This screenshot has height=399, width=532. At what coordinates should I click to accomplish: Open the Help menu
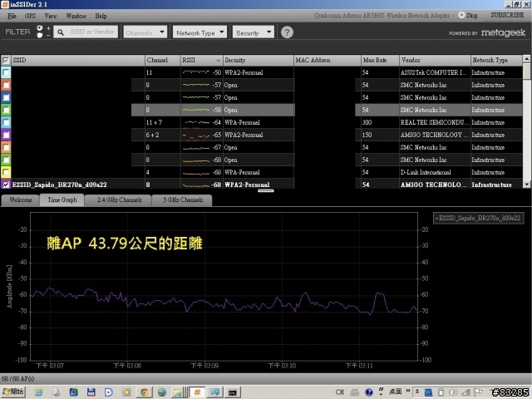click(101, 16)
